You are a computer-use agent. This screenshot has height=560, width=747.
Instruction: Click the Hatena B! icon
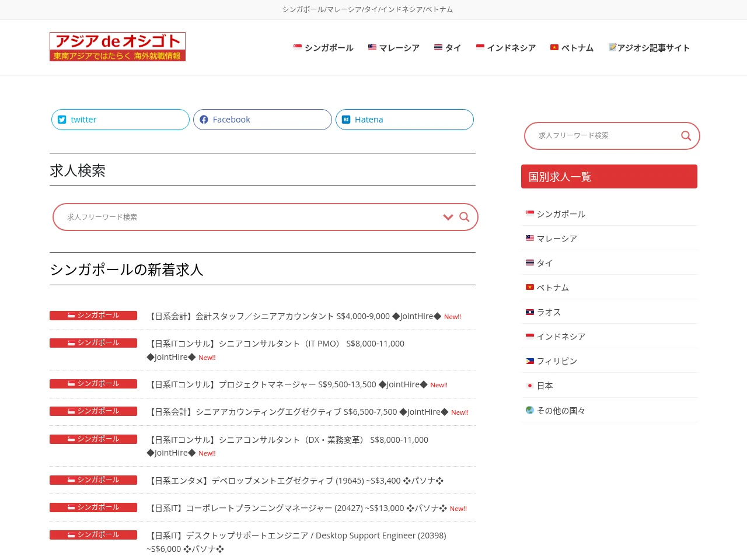[x=346, y=120]
